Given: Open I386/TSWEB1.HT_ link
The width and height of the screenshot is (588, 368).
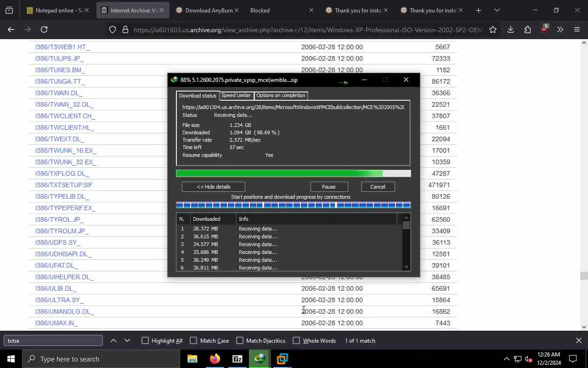Looking at the screenshot, I should pos(62,47).
